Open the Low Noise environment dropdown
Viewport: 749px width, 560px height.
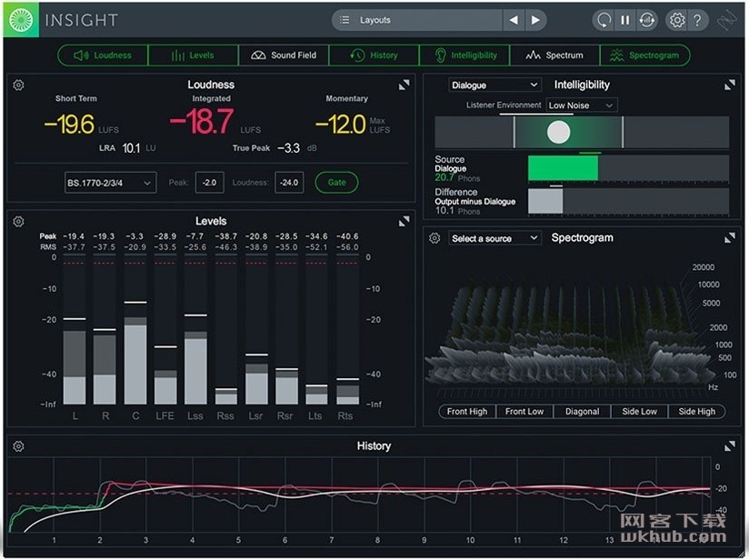coord(582,105)
